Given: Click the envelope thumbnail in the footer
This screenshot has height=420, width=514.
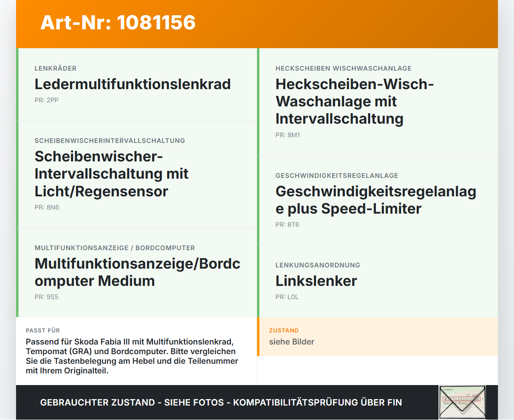Looking at the screenshot, I should 463,402.
